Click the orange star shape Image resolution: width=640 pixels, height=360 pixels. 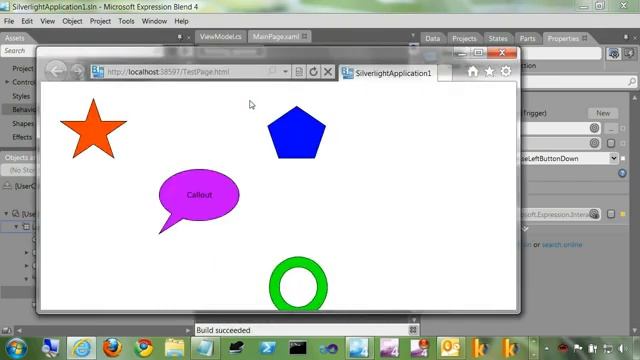click(93, 131)
